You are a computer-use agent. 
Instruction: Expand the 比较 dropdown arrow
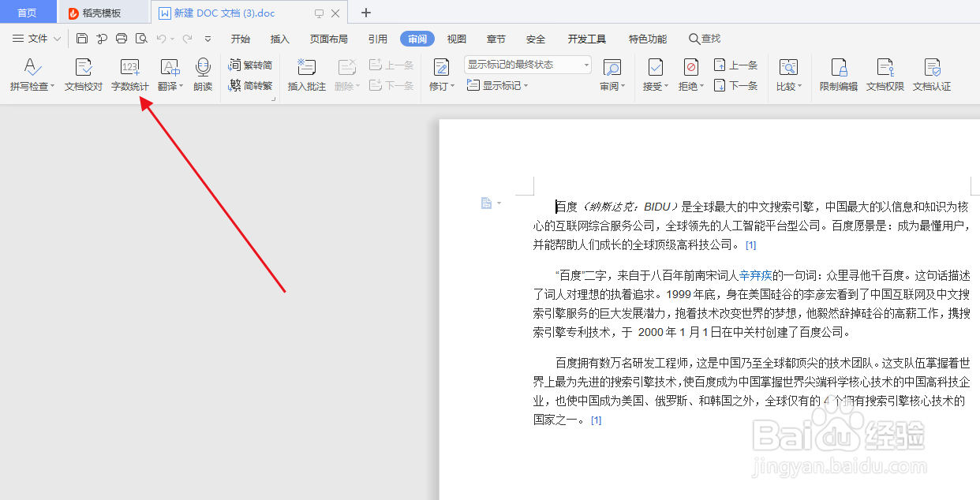tap(799, 87)
